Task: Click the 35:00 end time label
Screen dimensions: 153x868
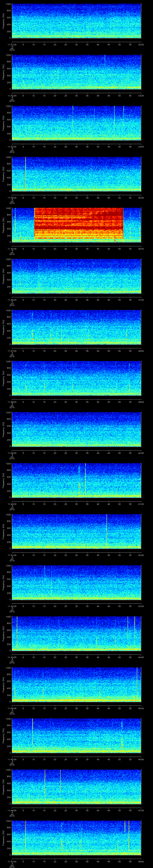Action: (x=141, y=198)
